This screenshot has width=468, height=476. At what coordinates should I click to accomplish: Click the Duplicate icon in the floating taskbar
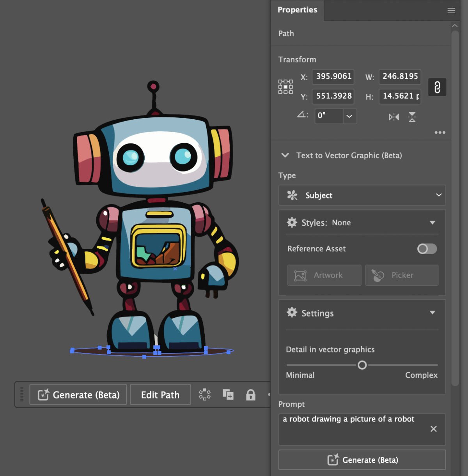pyautogui.click(x=228, y=395)
